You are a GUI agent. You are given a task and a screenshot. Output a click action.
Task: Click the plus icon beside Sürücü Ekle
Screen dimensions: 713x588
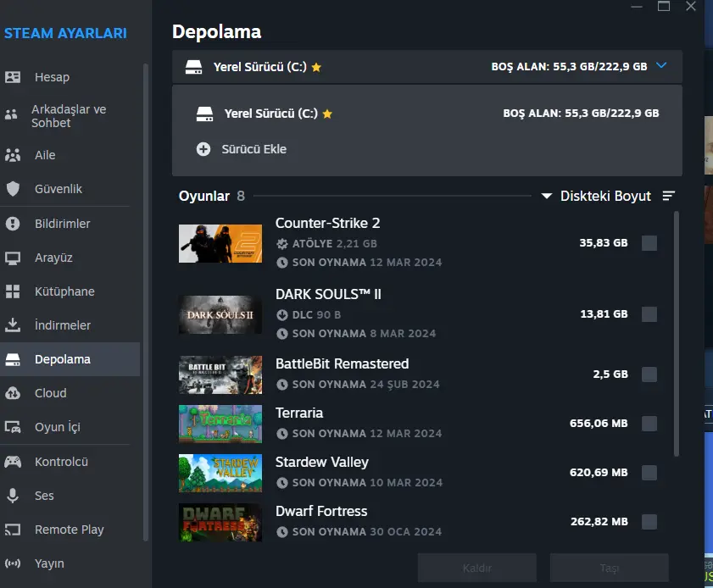[x=203, y=149]
